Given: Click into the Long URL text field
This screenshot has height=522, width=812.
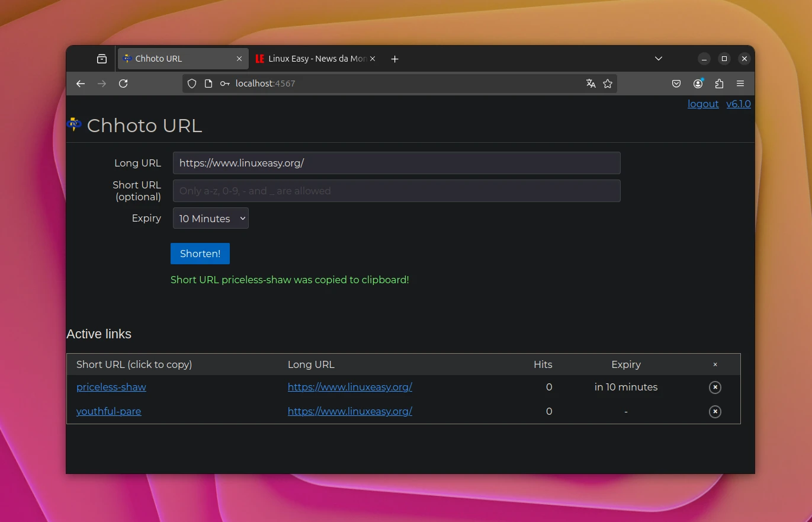Looking at the screenshot, I should tap(396, 164).
